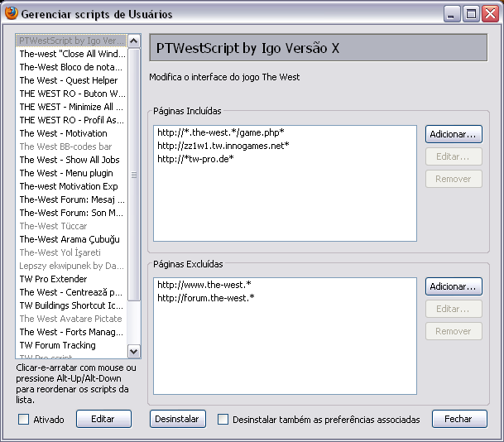Select The West Avatare Pictate script
This screenshot has height=442, width=504.
click(x=71, y=319)
